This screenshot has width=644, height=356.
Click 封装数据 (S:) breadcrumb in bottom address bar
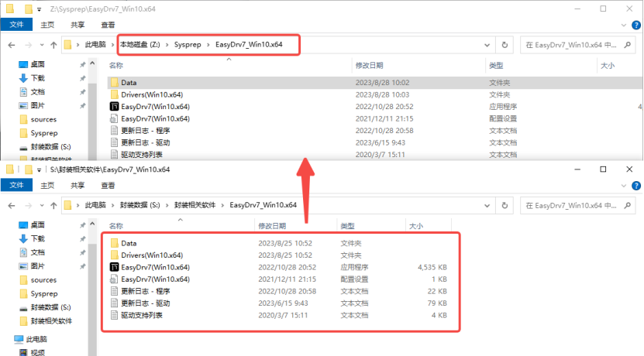pyautogui.click(x=140, y=205)
